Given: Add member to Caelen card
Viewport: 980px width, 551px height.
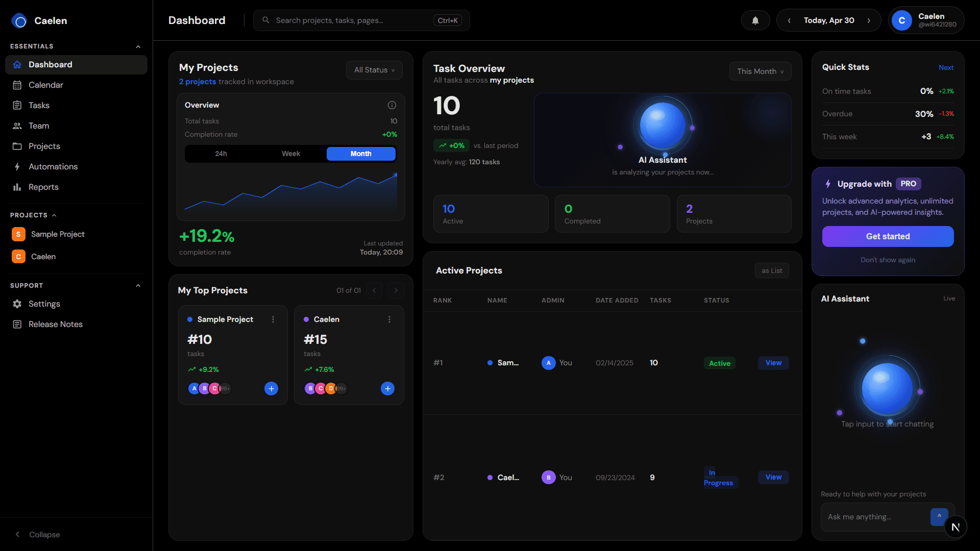Looking at the screenshot, I should pyautogui.click(x=388, y=389).
